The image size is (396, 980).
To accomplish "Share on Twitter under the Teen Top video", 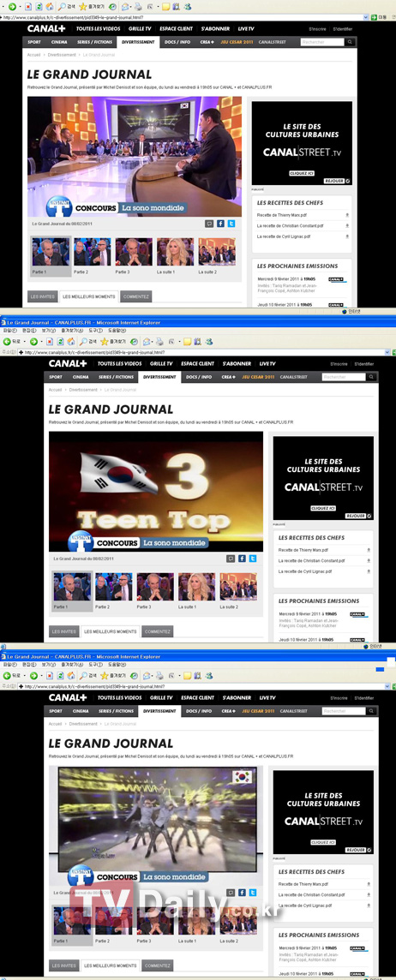I will click(x=253, y=559).
